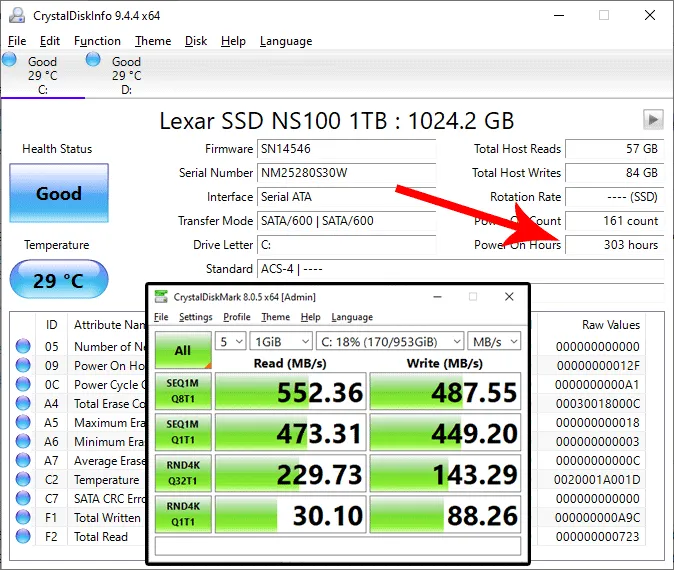Open CrystalDiskInfo Disk menu
Viewport: 674px width, 570px height.
click(196, 41)
